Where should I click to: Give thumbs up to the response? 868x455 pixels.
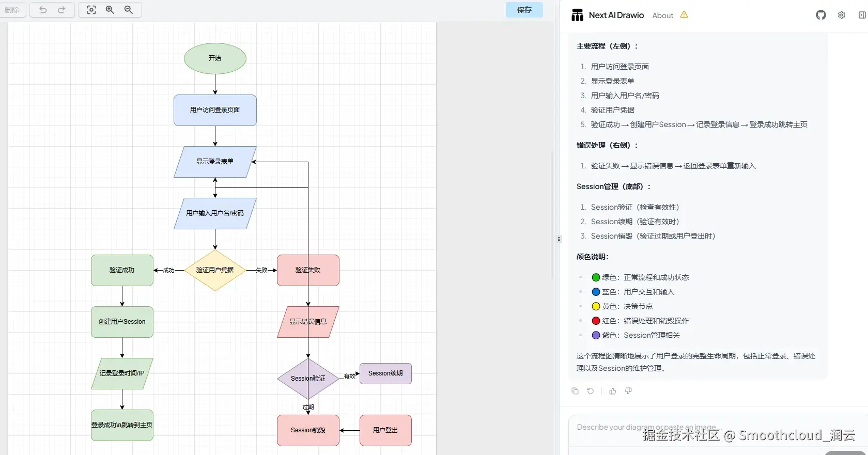[x=613, y=391]
